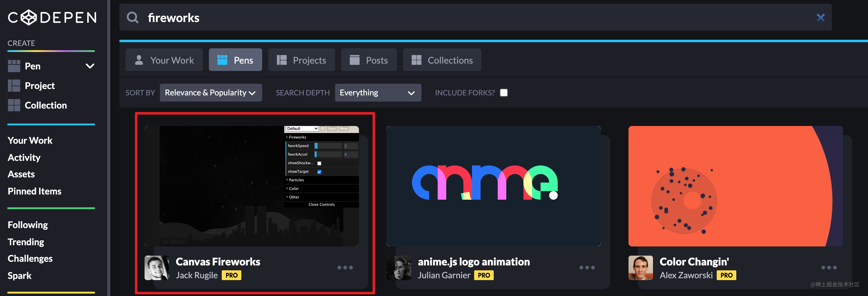The height and width of the screenshot is (296, 868).
Task: Visit Julian Garnier's profile name
Action: coord(444,275)
